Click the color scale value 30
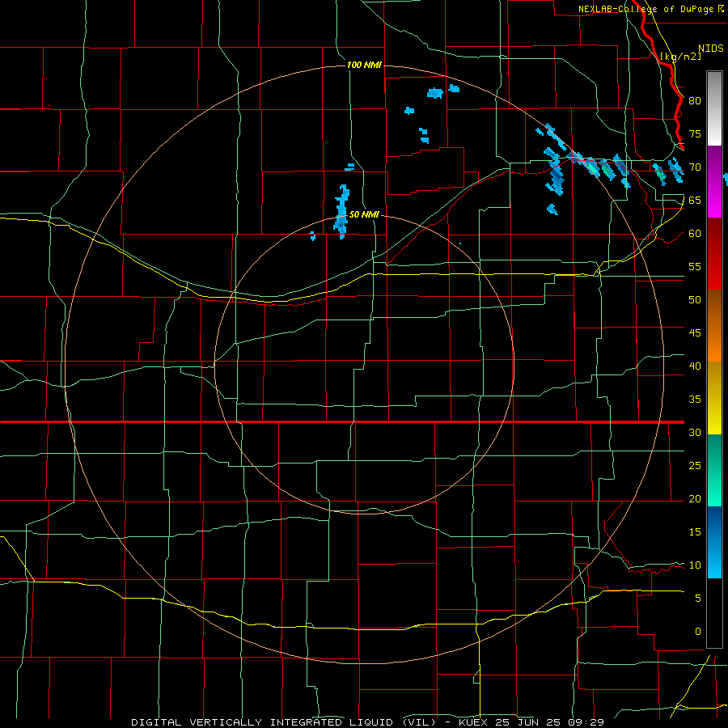728x728 pixels. [695, 432]
